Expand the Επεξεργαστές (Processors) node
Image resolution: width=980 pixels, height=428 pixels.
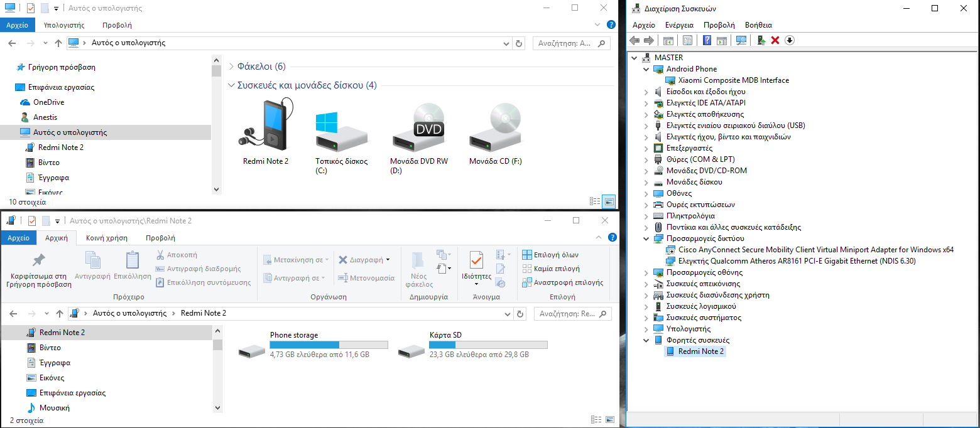pos(646,148)
